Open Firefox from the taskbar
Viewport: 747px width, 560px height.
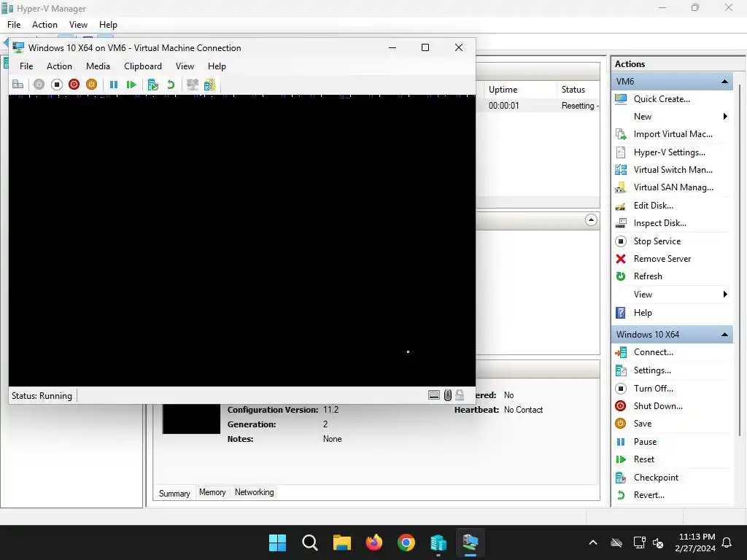[x=374, y=542]
